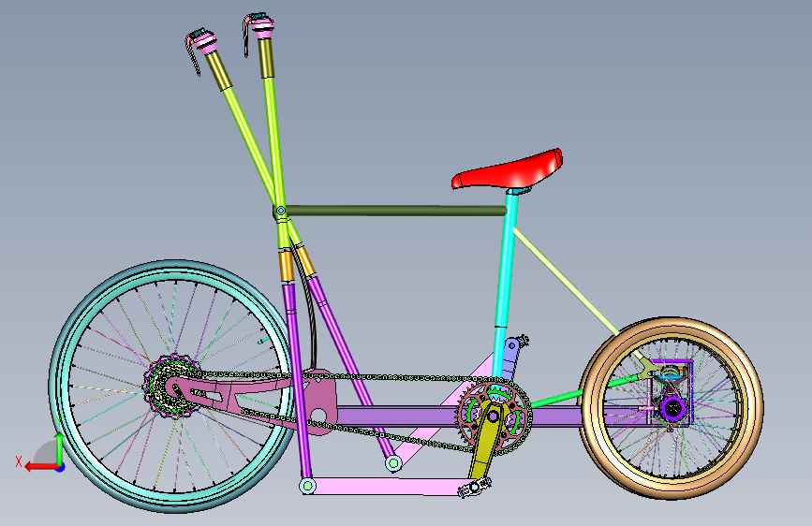Click the green Y axis arrow on triad
This screenshot has width=812, height=526.
click(60, 447)
